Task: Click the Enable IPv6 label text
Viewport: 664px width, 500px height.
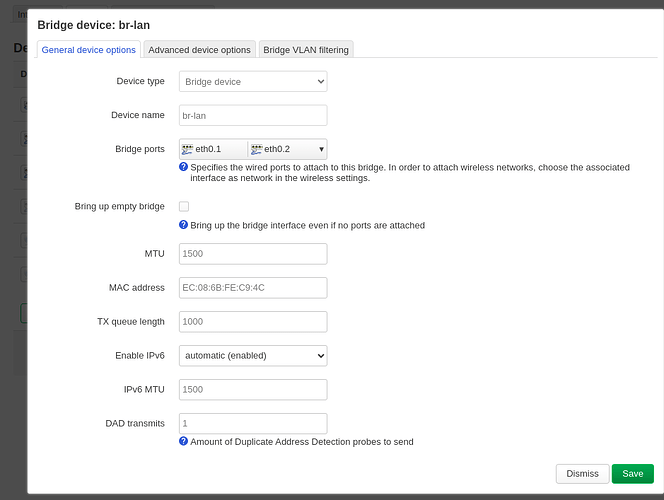Action: click(x=140, y=355)
